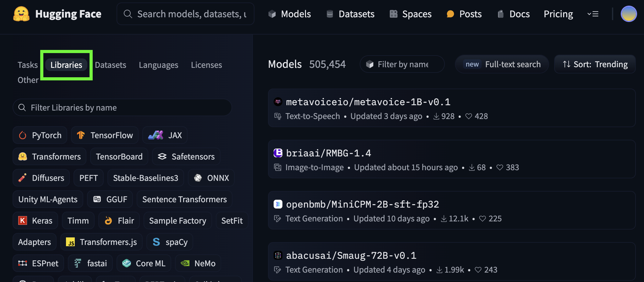Switch to the Other filter tab

(28, 80)
